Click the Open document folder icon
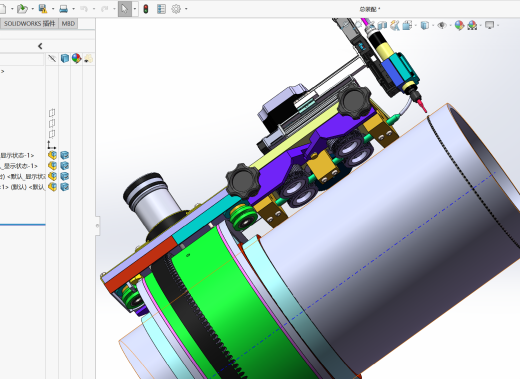The image size is (520, 379). coord(22,9)
